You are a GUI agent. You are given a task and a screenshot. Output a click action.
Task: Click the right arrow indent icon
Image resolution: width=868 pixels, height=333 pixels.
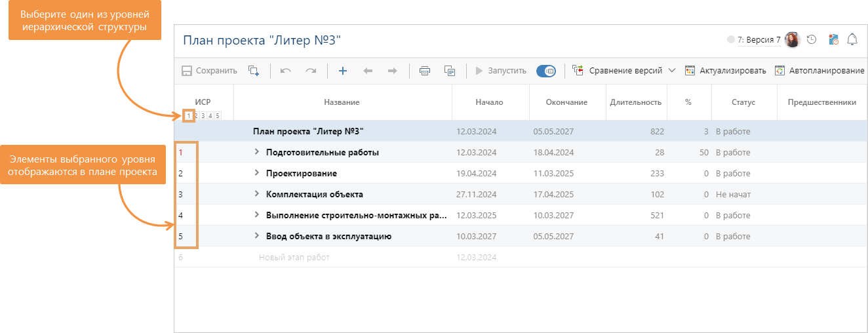392,71
